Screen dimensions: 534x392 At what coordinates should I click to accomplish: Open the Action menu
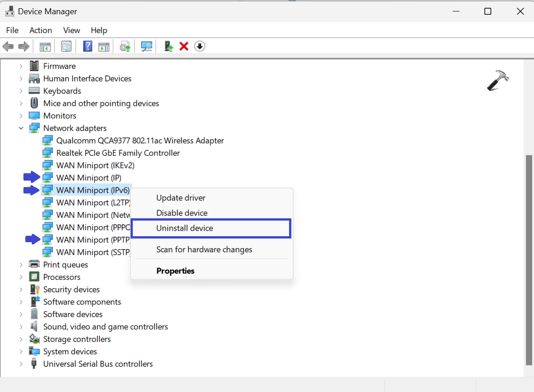[40, 30]
